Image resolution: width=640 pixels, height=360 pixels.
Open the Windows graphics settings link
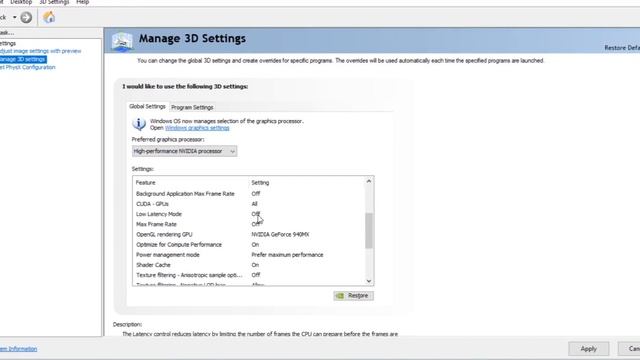click(x=197, y=128)
